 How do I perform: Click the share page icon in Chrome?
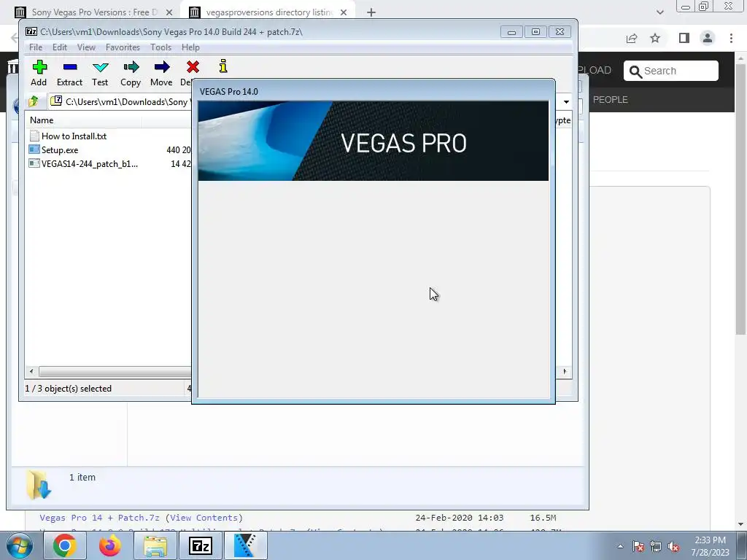[x=632, y=38]
